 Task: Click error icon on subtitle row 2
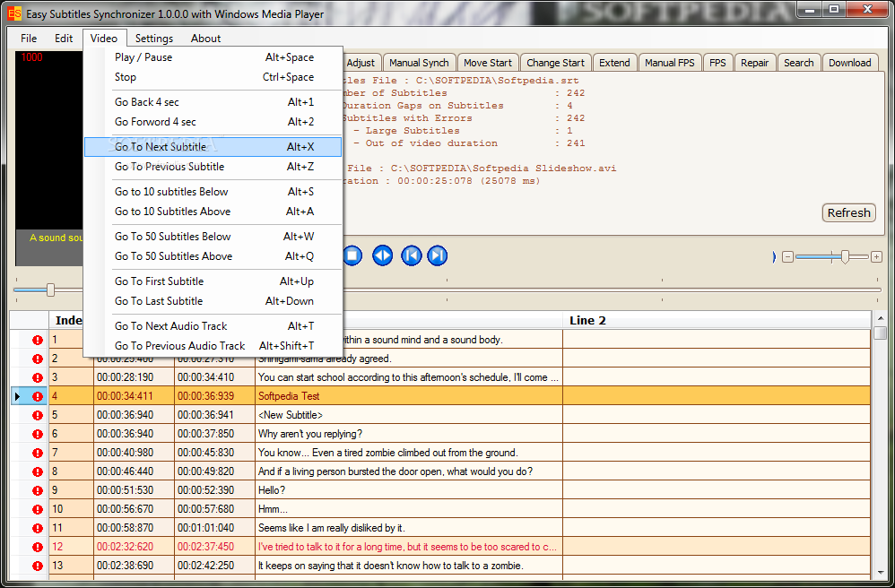click(38, 359)
